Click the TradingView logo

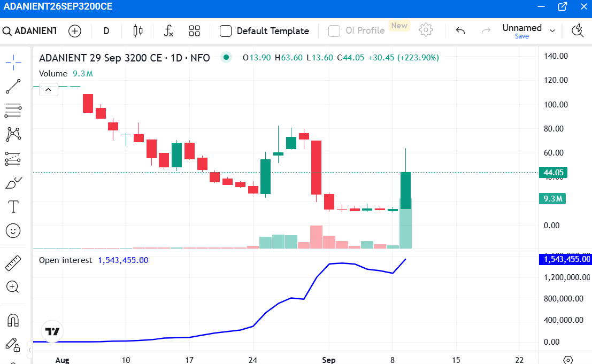click(x=52, y=331)
